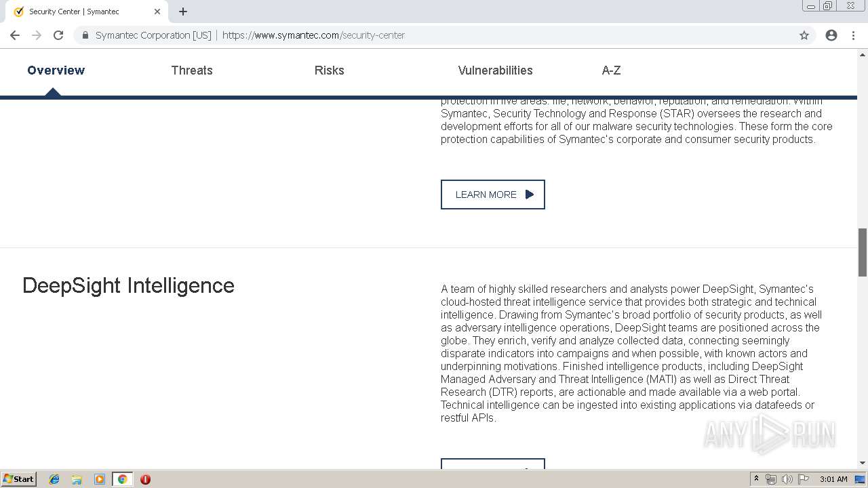The image size is (868, 488).
Task: Open the Action Center flag icon
Action: tap(804, 479)
